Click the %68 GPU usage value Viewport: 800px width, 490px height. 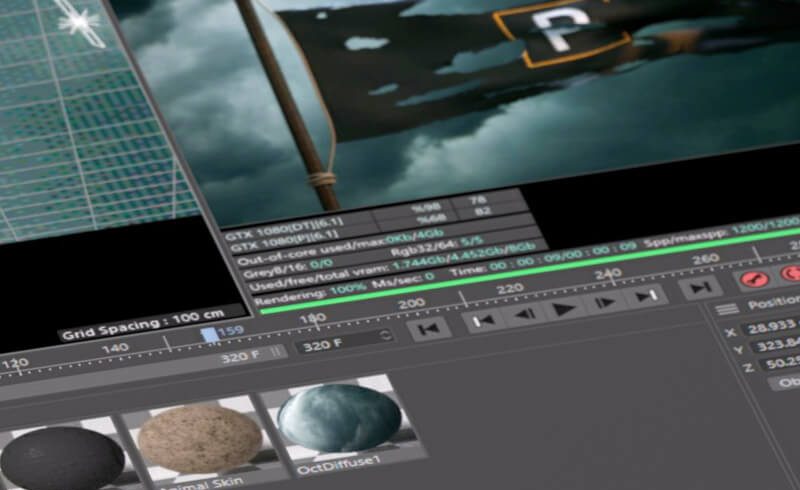pyautogui.click(x=432, y=219)
